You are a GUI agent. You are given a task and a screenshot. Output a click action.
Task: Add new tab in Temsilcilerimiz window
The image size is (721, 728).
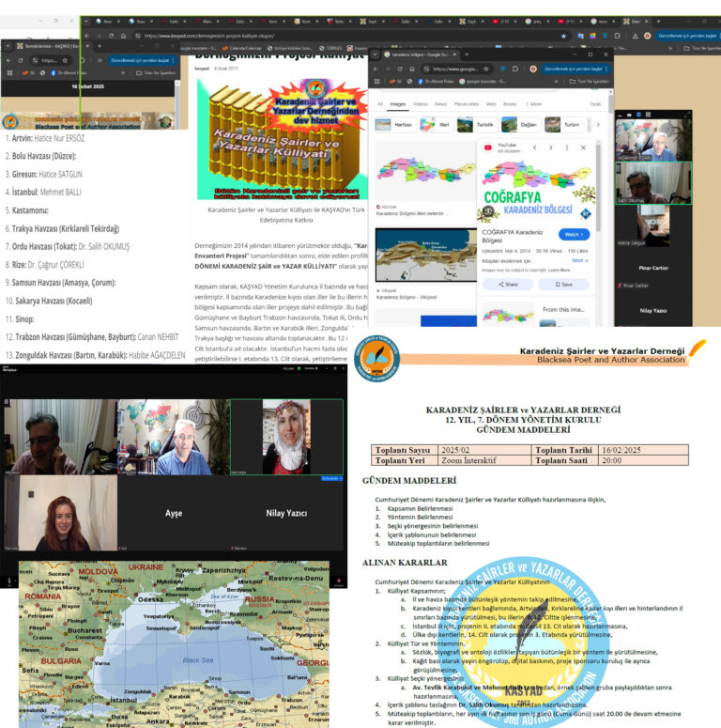(100, 46)
